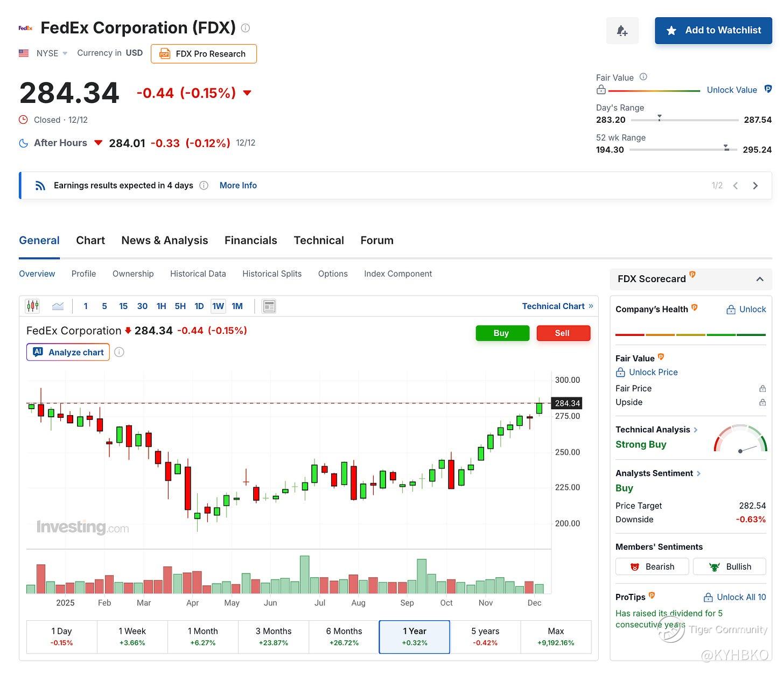Image resolution: width=784 pixels, height=673 pixels.
Task: Open the Financials tab
Action: click(x=250, y=241)
